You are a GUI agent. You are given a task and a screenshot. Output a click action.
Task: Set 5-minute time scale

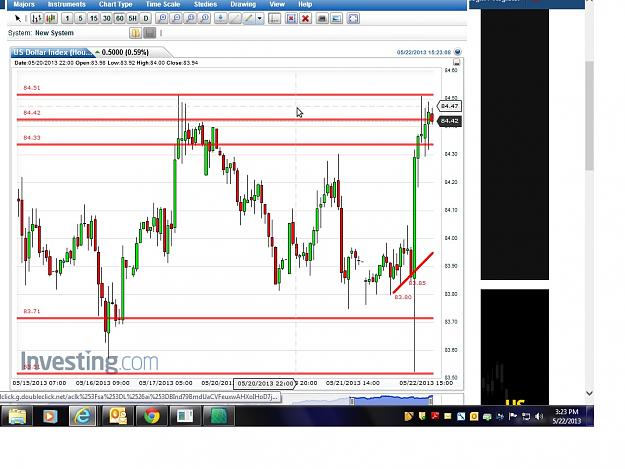pyautogui.click(x=81, y=18)
